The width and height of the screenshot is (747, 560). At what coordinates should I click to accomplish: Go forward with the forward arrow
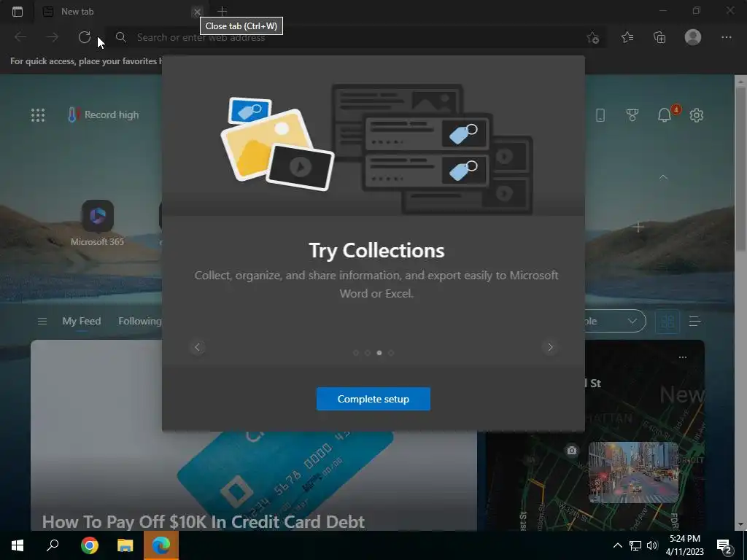[x=53, y=37]
